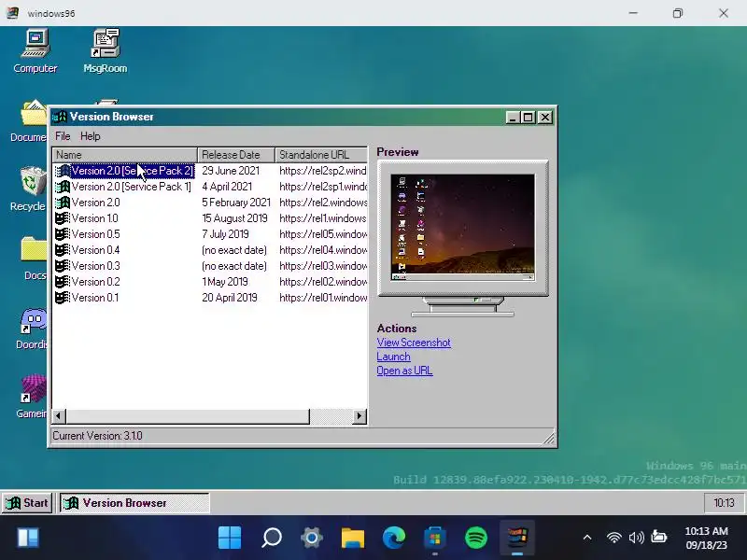
Task: Click the View Screenshot link
Action: [414, 343]
